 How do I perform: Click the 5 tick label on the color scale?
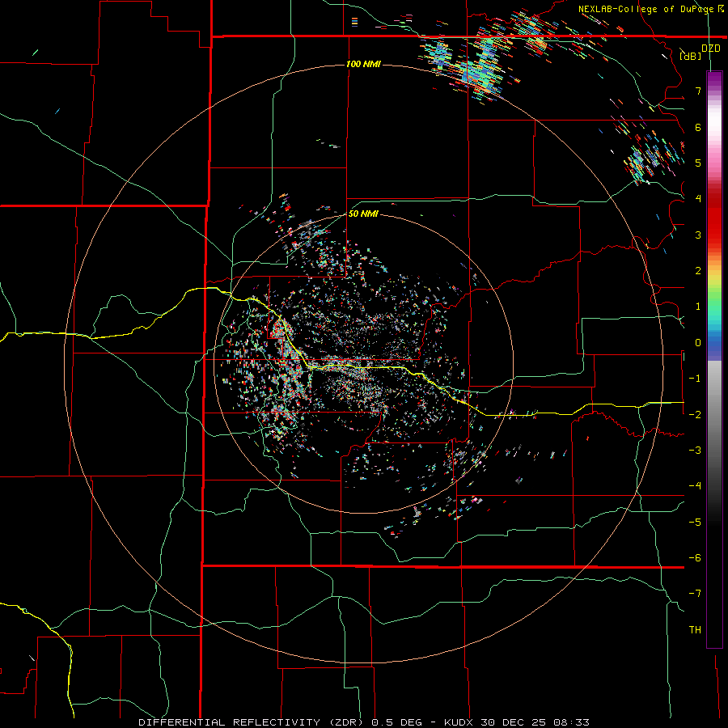click(x=698, y=163)
